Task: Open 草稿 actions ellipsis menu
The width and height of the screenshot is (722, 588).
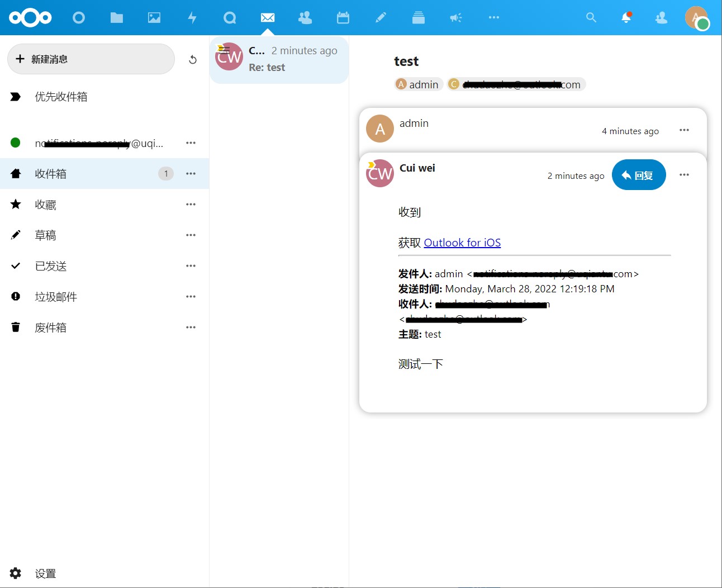Action: pos(191,235)
